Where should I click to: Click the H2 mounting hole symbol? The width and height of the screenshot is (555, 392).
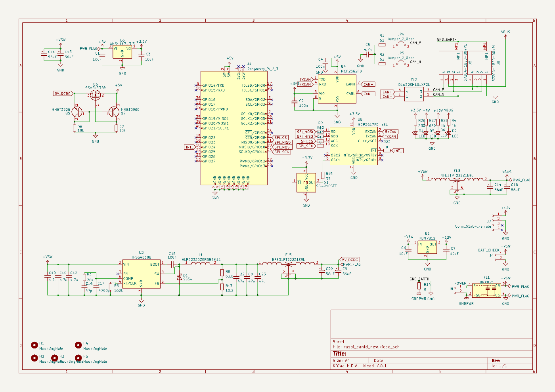pos(34,358)
